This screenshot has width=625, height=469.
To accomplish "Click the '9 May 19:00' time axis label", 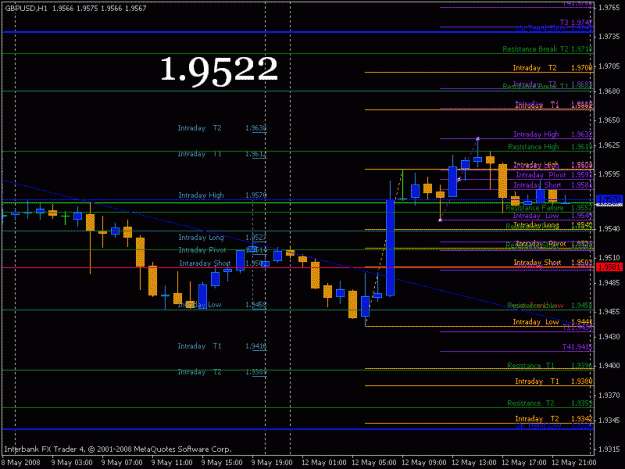I will tap(272, 462).
